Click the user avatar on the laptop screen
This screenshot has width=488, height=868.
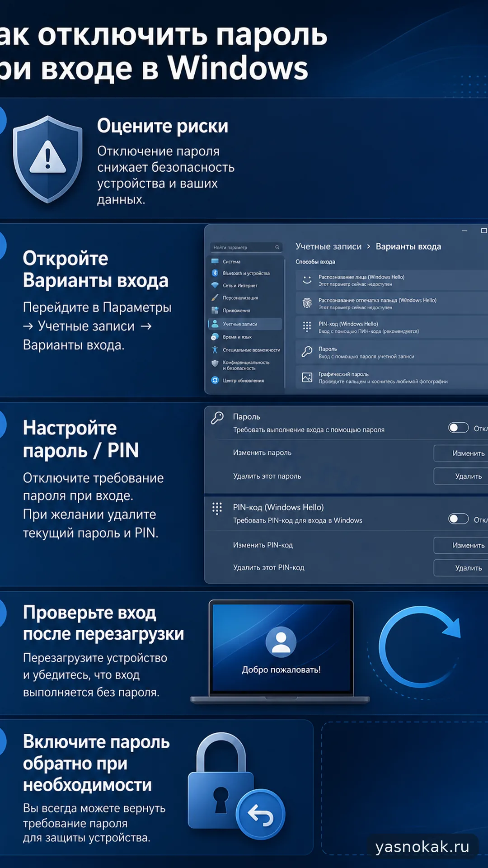pyautogui.click(x=281, y=642)
